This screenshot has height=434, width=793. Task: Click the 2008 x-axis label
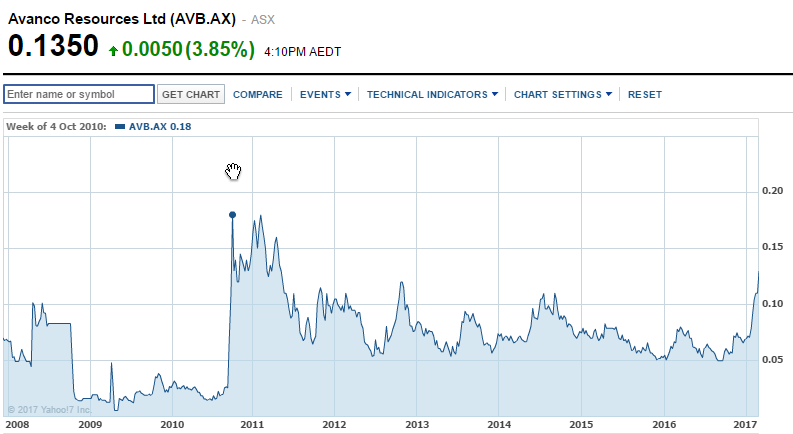(17, 424)
